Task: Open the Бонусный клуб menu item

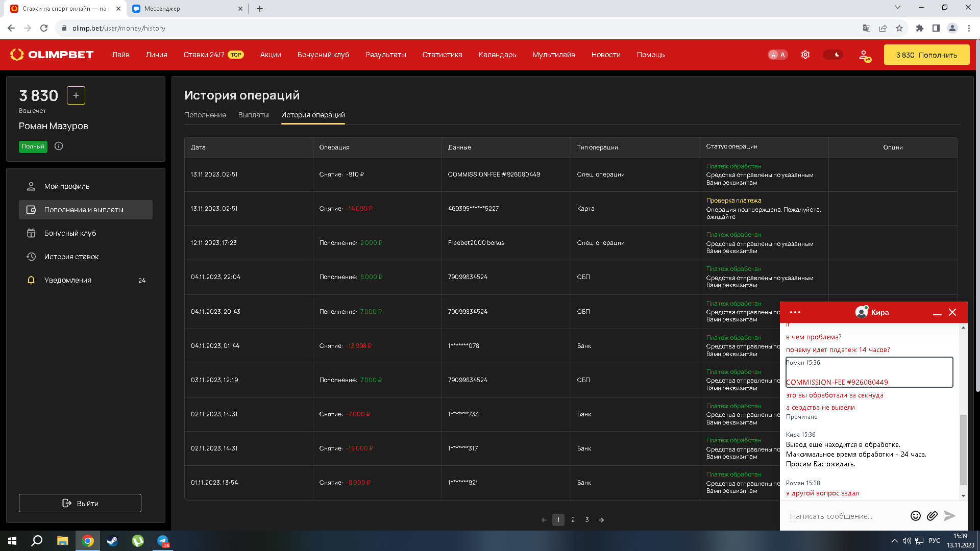Action: (70, 233)
